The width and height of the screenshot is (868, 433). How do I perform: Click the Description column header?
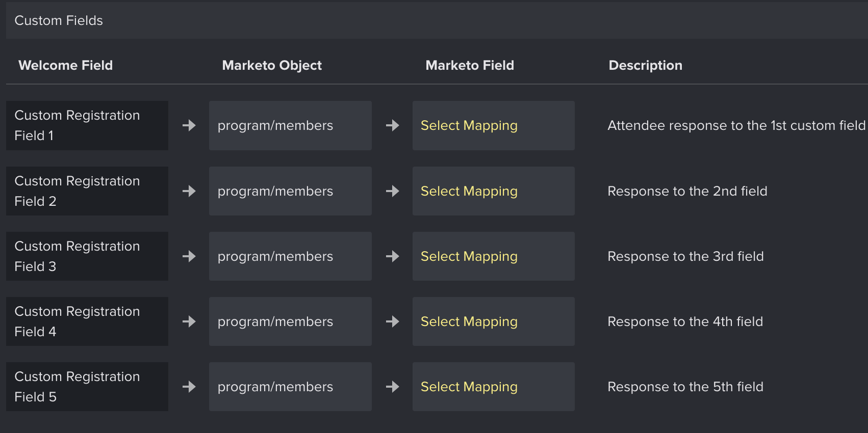pos(645,65)
